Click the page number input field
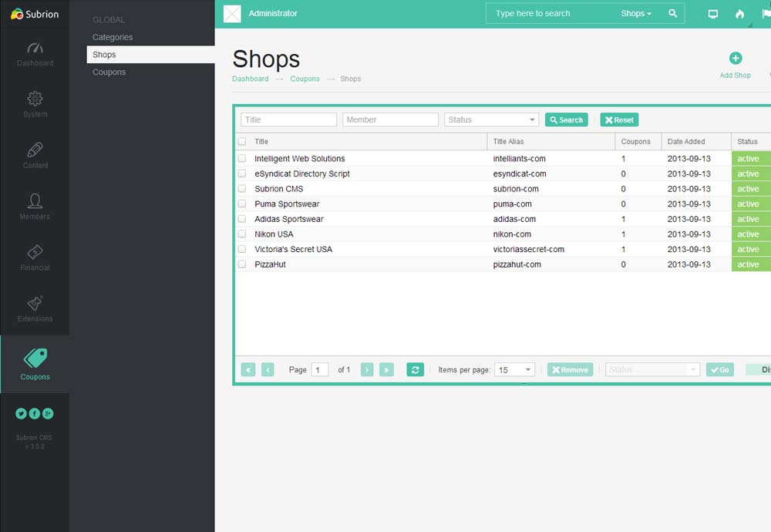771x532 pixels. 320,370
